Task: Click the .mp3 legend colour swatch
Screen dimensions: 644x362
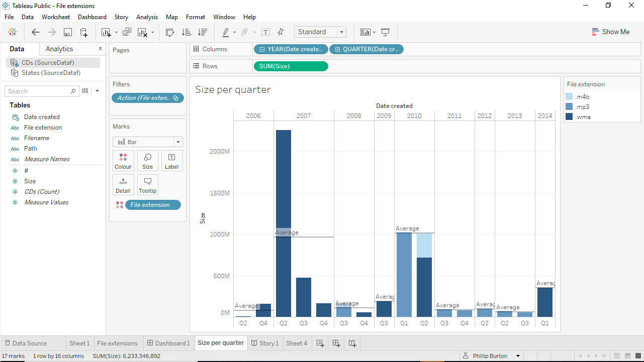Action: [x=569, y=107]
